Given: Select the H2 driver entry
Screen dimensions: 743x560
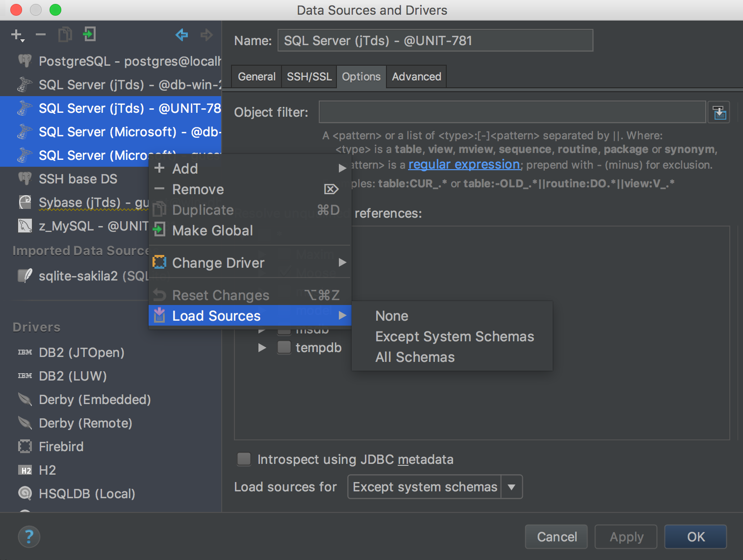Looking at the screenshot, I should coord(111,470).
